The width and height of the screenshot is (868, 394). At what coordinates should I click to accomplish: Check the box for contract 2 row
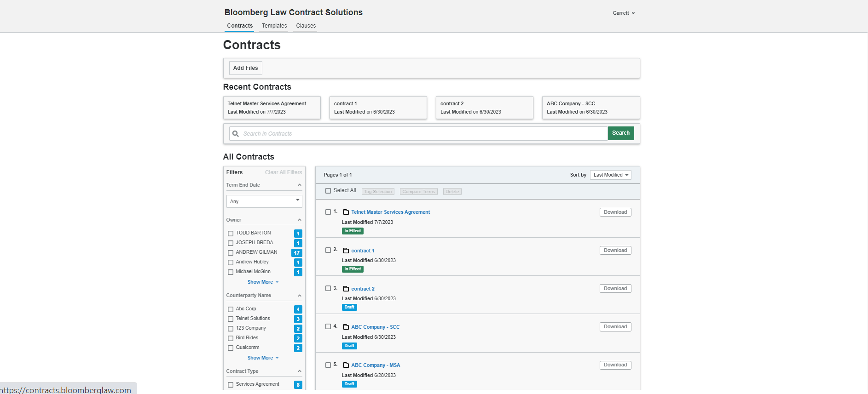[x=328, y=288]
